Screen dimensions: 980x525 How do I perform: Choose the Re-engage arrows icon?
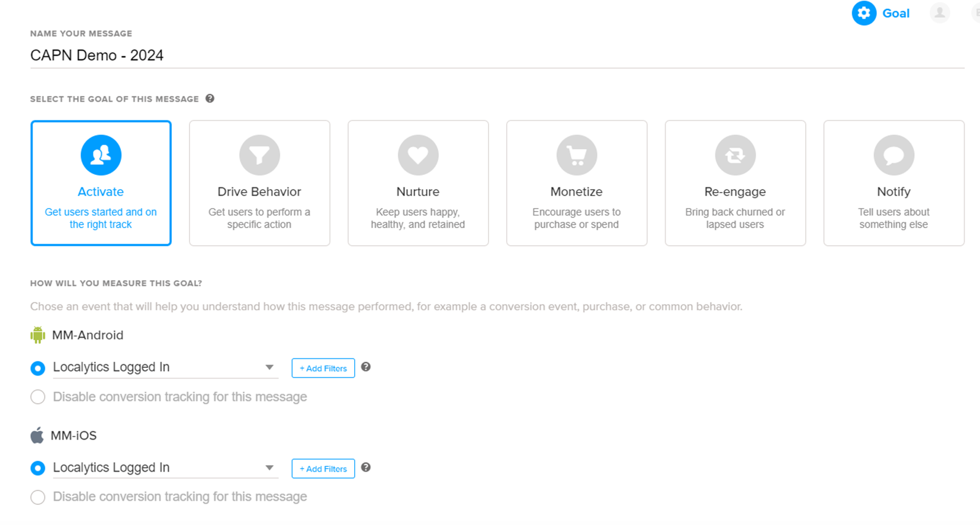pyautogui.click(x=735, y=155)
